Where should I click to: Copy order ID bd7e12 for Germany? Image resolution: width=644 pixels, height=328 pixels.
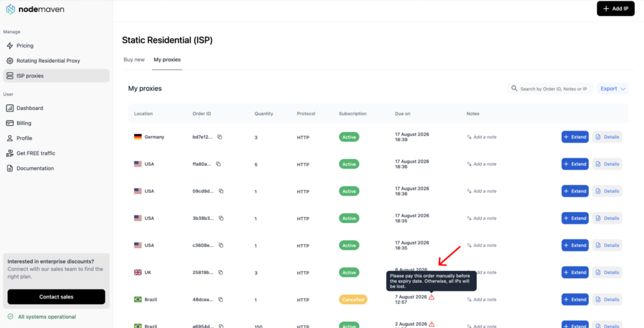point(219,137)
